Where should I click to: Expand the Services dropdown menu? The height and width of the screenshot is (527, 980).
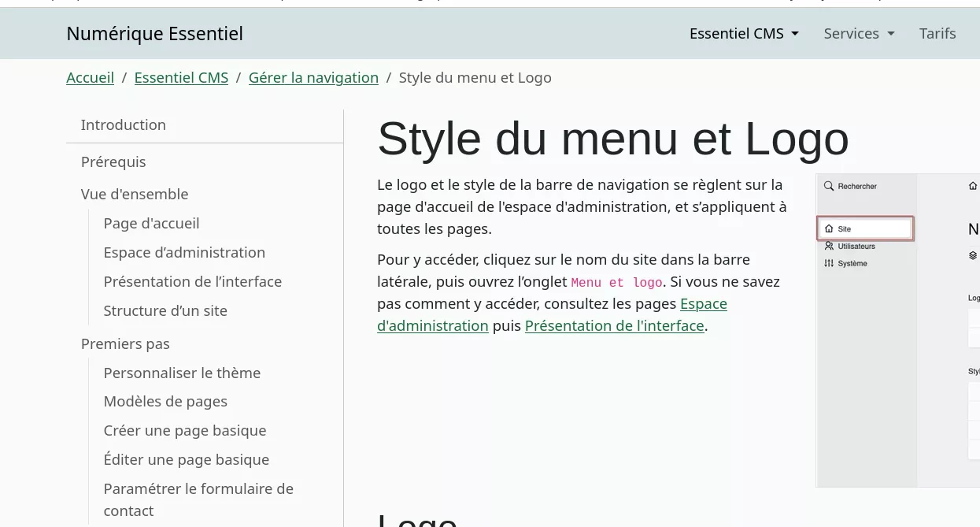point(859,33)
